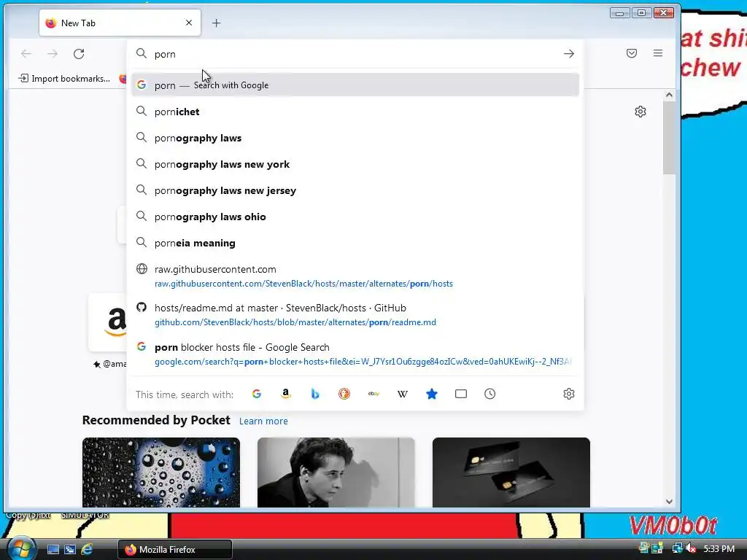Click muted volume icon in system tray

(691, 548)
